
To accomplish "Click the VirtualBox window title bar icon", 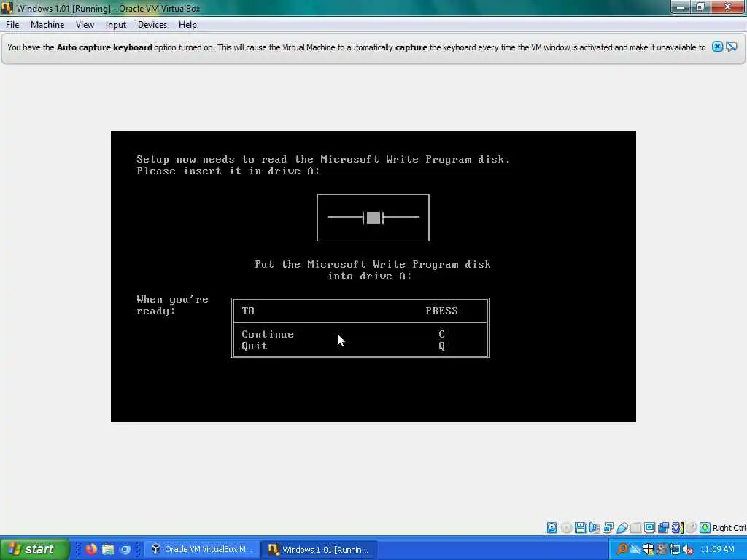I will (7, 8).
